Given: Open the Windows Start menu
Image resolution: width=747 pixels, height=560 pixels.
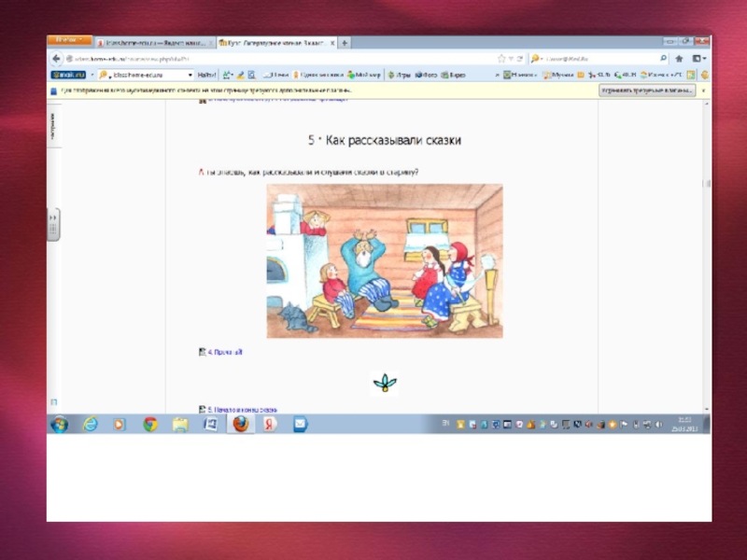Looking at the screenshot, I should 59,425.
